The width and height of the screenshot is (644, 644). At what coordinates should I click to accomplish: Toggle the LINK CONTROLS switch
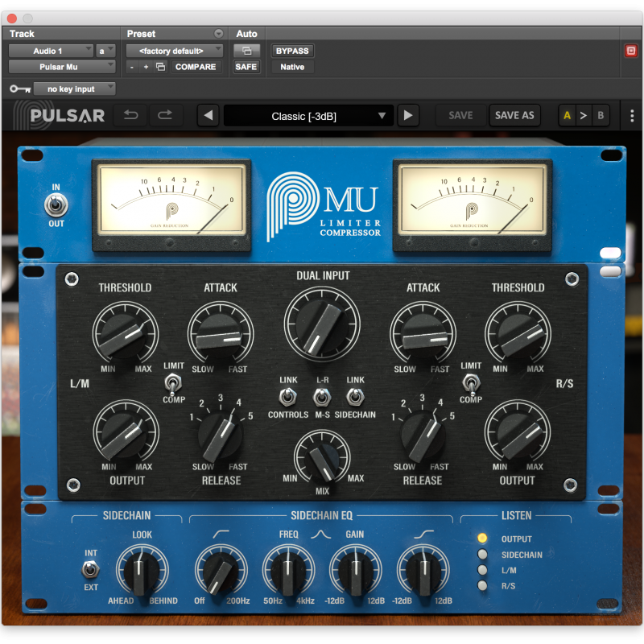288,397
